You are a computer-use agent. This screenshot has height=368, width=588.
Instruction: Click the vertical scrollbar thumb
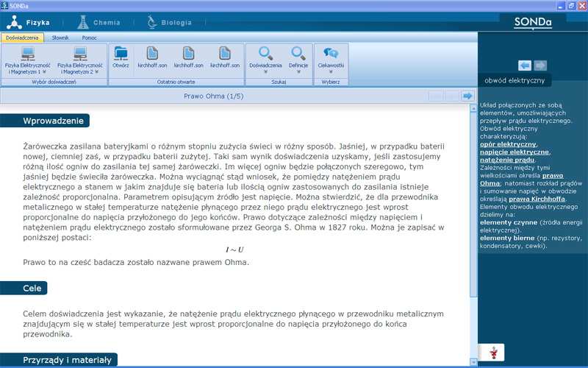point(473,205)
